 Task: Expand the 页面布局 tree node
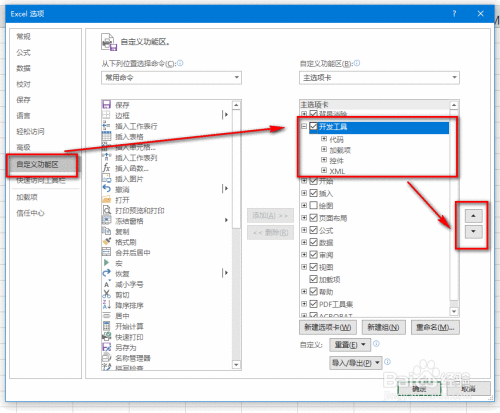304,218
